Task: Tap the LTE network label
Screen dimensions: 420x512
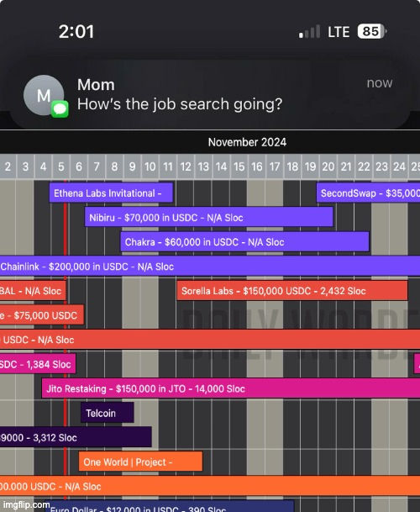Action: pyautogui.click(x=339, y=32)
